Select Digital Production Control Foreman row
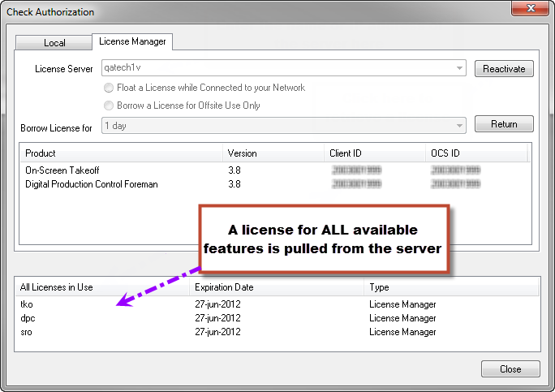 pyautogui.click(x=275, y=184)
